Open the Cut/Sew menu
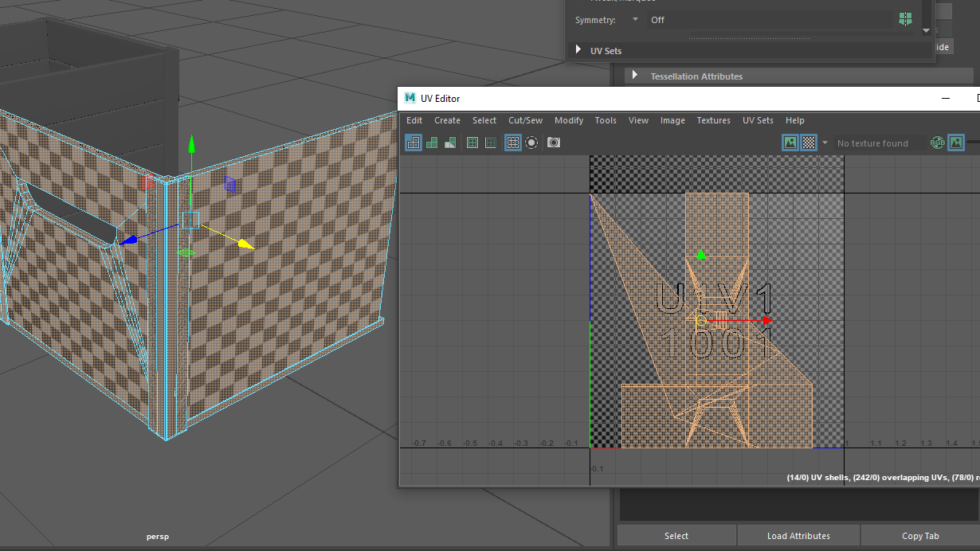Image resolution: width=980 pixels, height=551 pixels. (525, 120)
